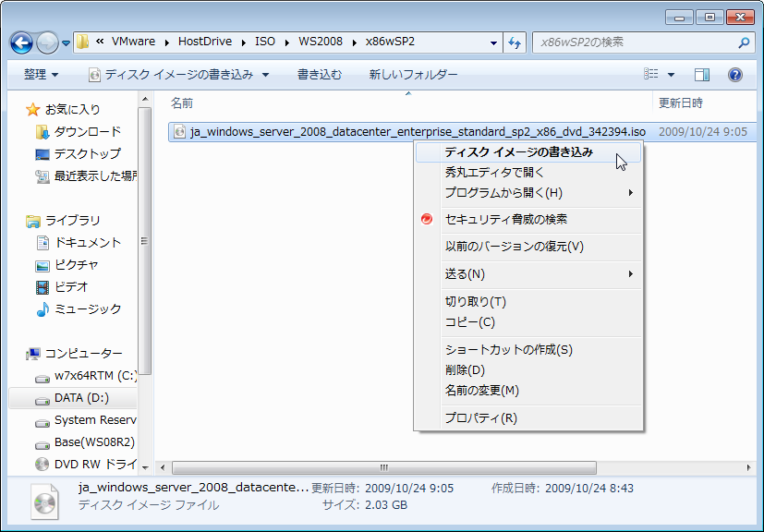The height and width of the screenshot is (532, 764).
Task: Click the 書き込む toolbar button
Action: pyautogui.click(x=320, y=75)
